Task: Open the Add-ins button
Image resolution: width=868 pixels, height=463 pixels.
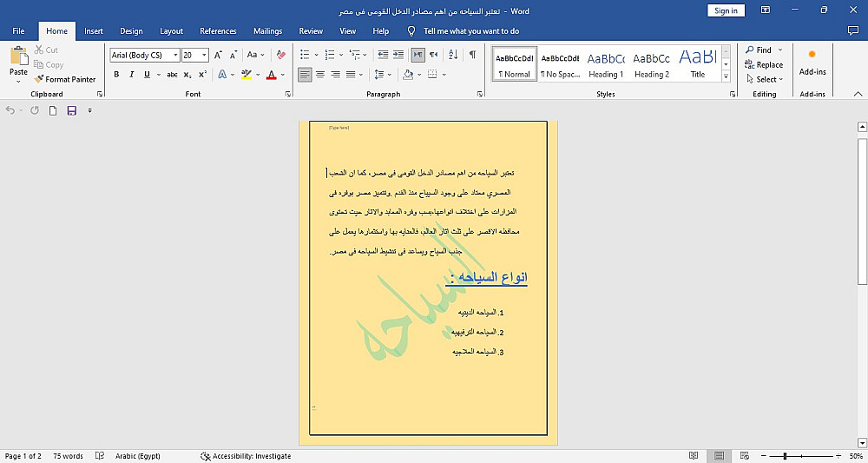Action: click(x=812, y=63)
